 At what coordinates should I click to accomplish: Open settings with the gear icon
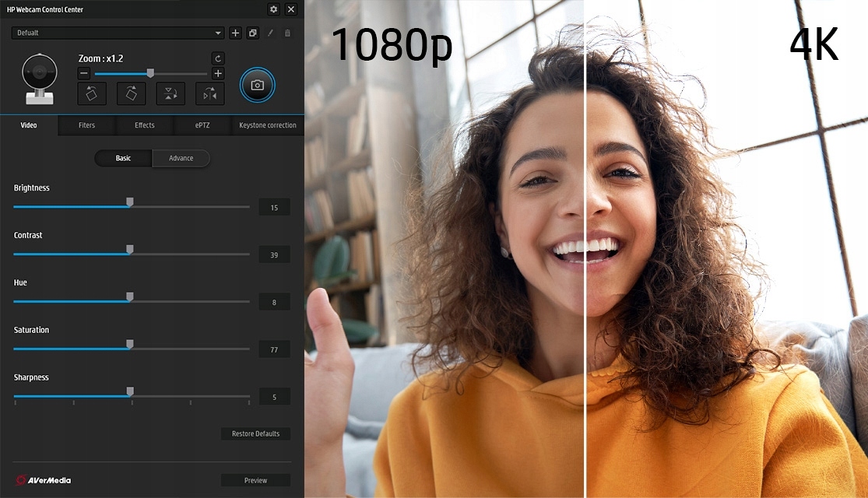(273, 9)
